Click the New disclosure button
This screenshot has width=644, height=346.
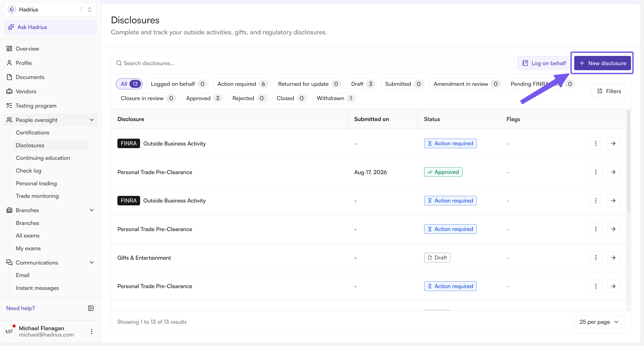[x=602, y=63]
